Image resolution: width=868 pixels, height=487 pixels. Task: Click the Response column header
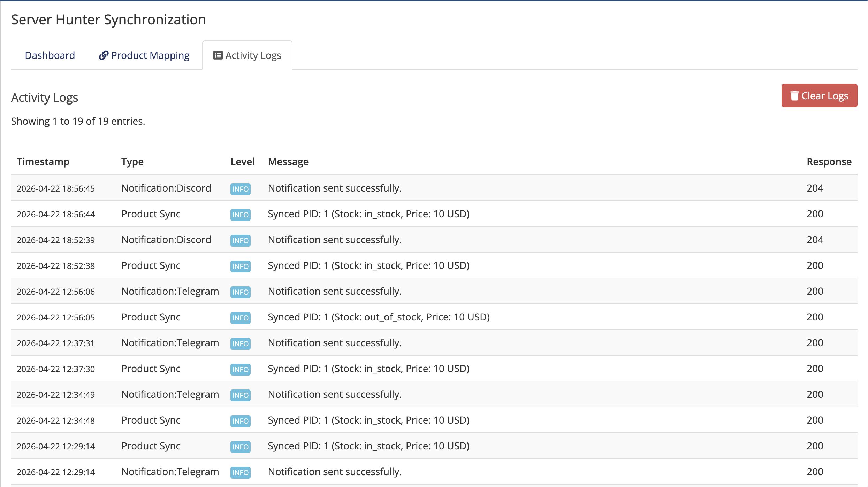[829, 161]
